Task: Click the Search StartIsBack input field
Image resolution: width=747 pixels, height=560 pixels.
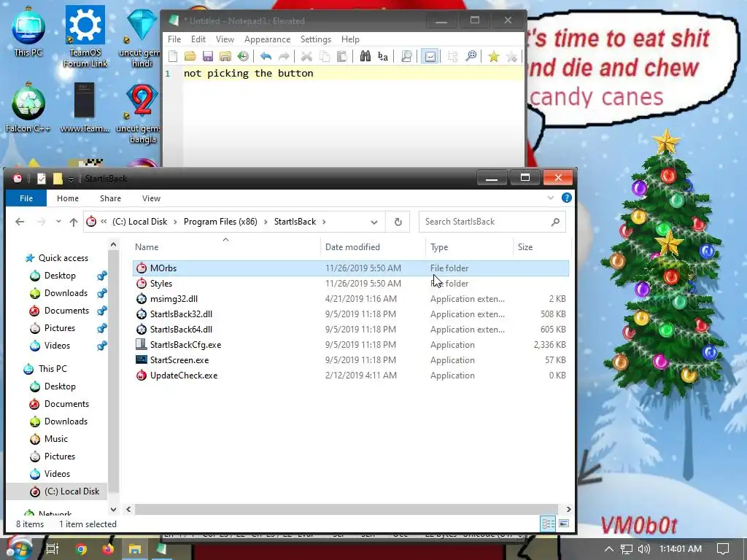Action: tap(492, 222)
